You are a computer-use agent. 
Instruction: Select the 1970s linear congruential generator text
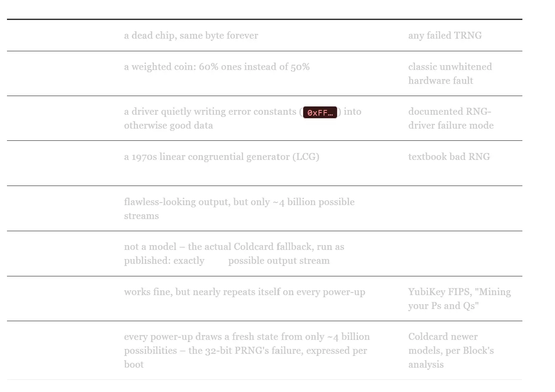pos(221,157)
